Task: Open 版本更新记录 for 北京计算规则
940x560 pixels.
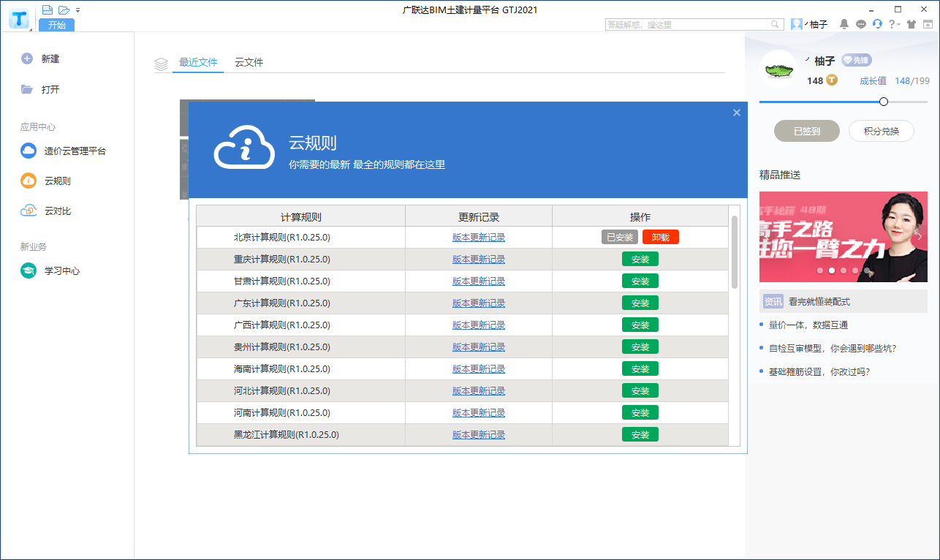Action: tap(479, 237)
